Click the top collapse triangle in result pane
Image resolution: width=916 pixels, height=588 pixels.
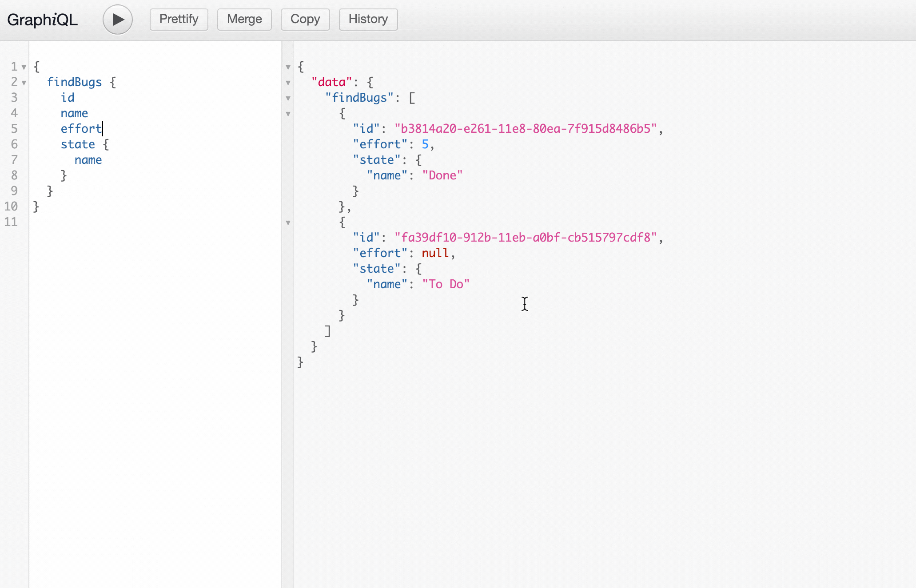(288, 67)
